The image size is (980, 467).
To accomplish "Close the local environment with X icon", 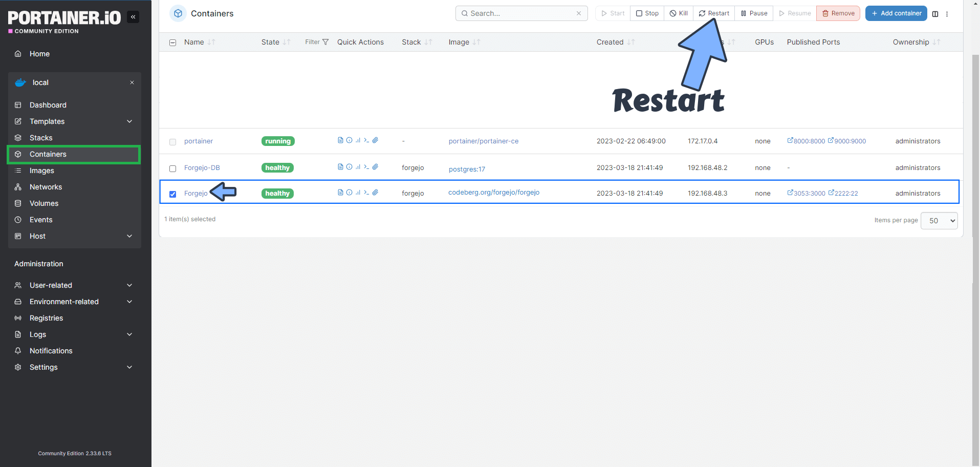I will click(132, 82).
